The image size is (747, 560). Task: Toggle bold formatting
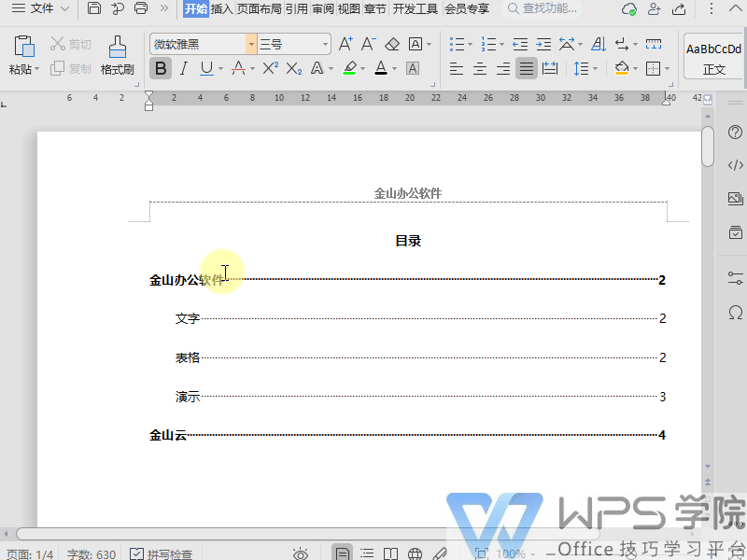pyautogui.click(x=161, y=68)
